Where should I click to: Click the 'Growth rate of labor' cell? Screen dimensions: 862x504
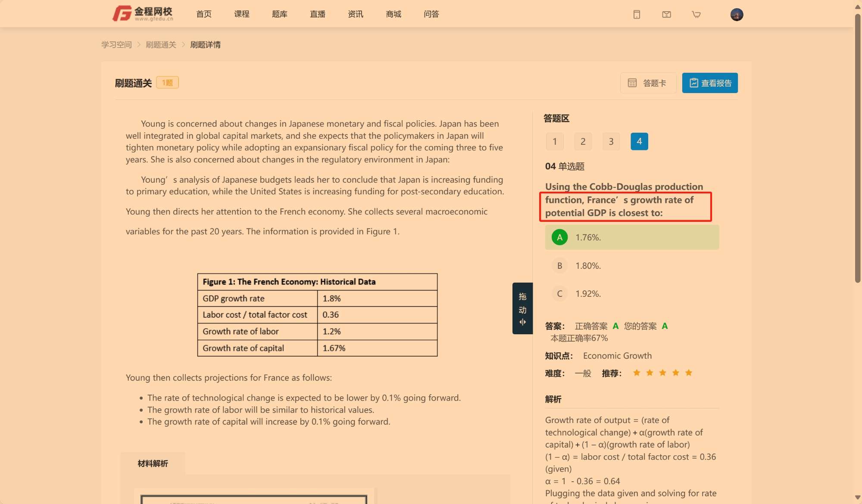[x=257, y=332]
